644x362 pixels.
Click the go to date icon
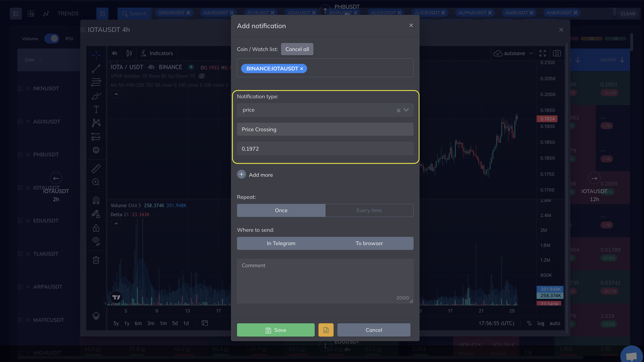[x=205, y=323]
